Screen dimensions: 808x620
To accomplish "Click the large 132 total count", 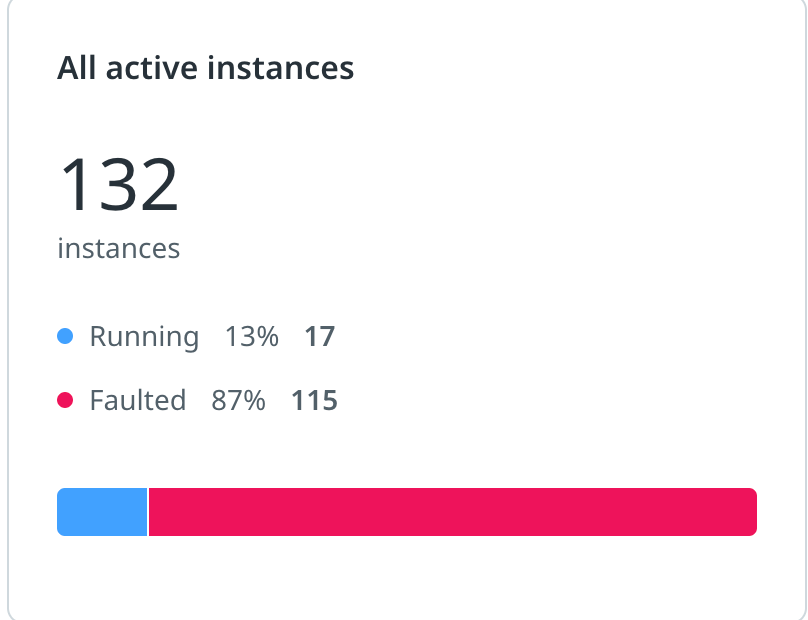I will point(119,184).
